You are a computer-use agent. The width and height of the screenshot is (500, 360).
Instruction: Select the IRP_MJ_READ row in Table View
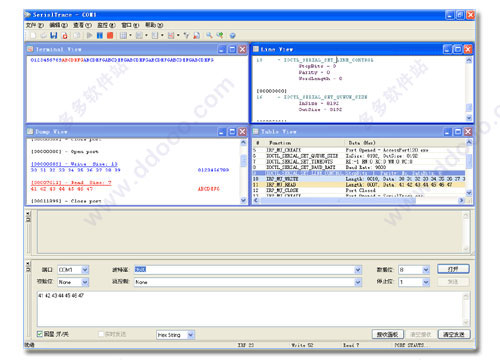(359, 185)
